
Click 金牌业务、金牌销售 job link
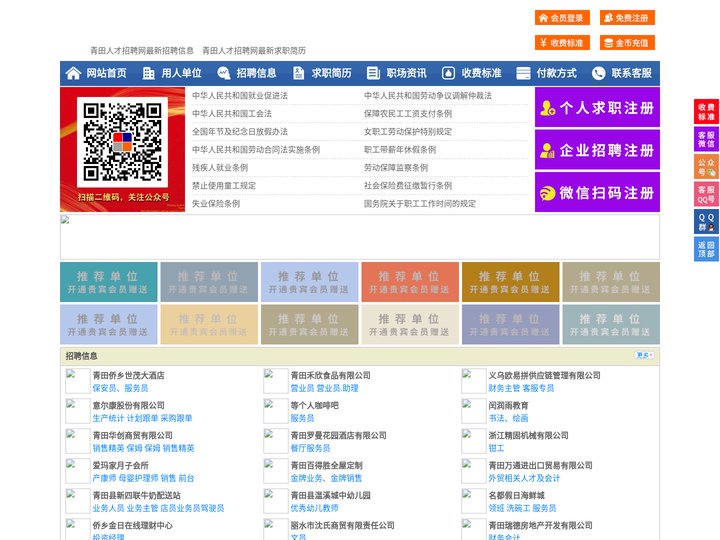pyautogui.click(x=326, y=478)
